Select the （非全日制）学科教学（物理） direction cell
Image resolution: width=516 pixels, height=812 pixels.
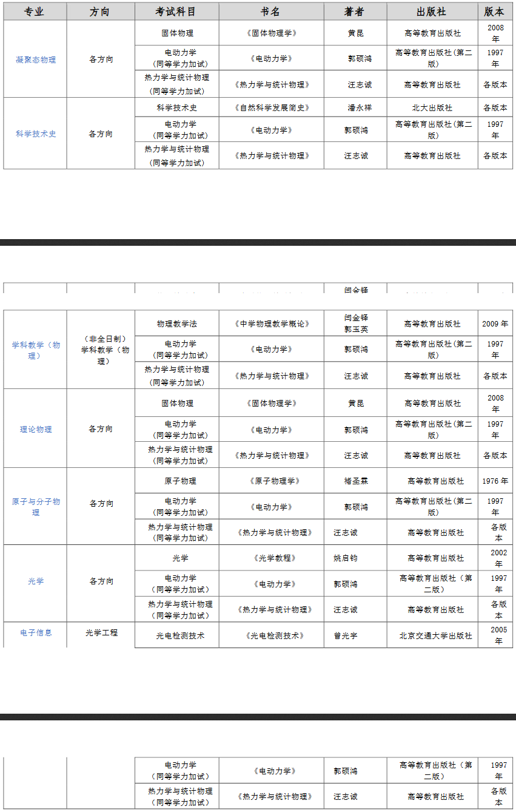[101, 350]
